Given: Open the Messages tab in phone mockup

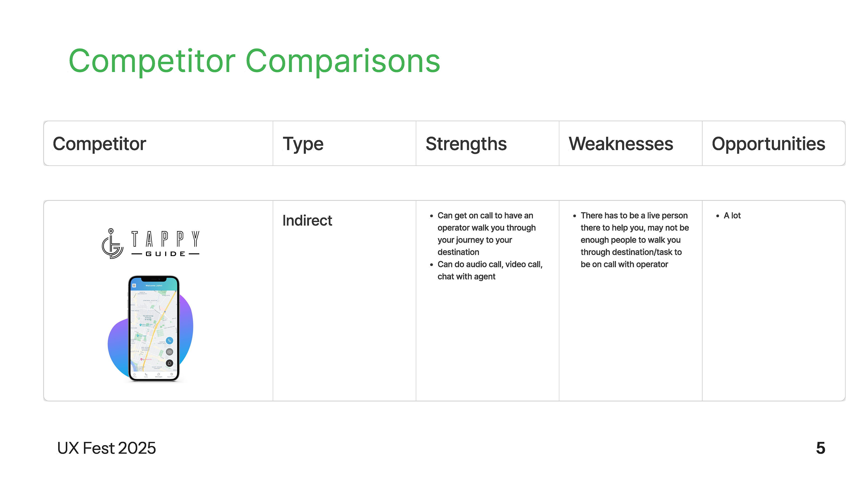Looking at the screenshot, I should (159, 375).
